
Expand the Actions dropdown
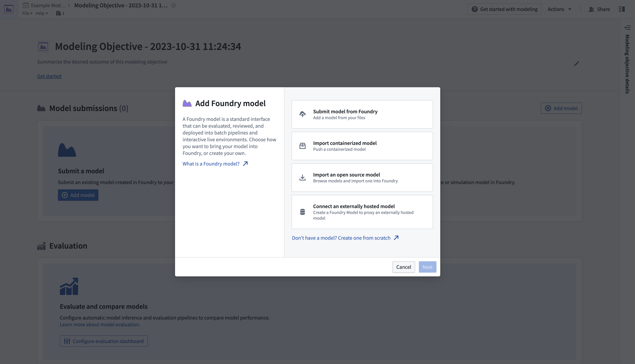pyautogui.click(x=559, y=9)
